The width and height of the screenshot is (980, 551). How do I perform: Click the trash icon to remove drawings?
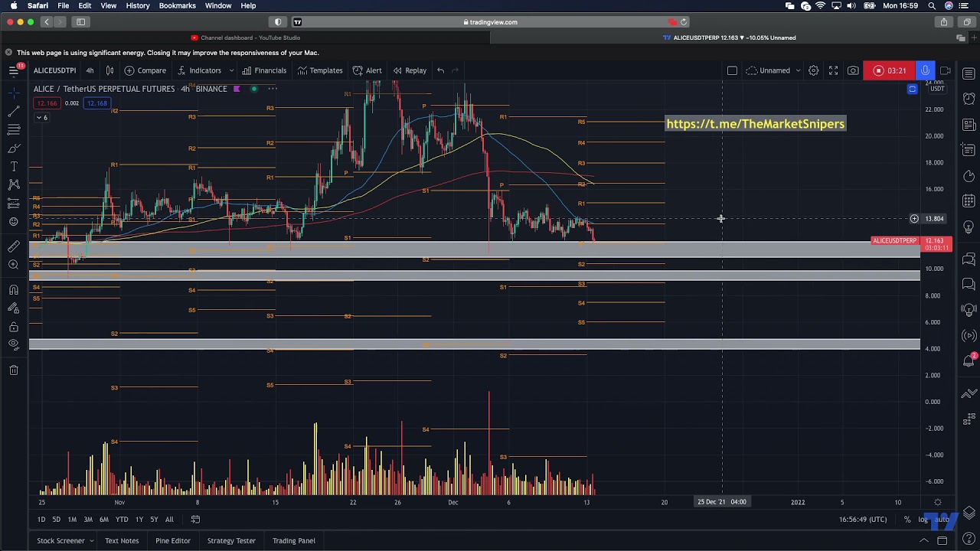click(14, 370)
